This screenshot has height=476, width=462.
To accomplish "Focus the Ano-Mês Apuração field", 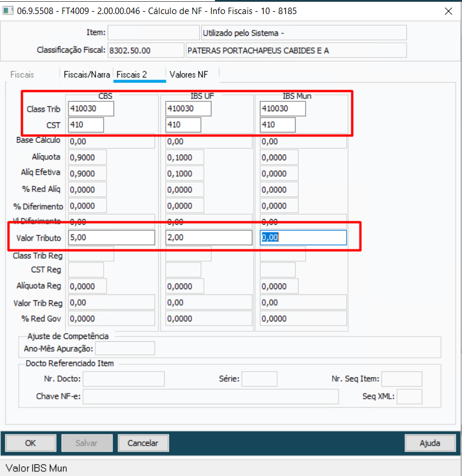I will click(x=125, y=348).
